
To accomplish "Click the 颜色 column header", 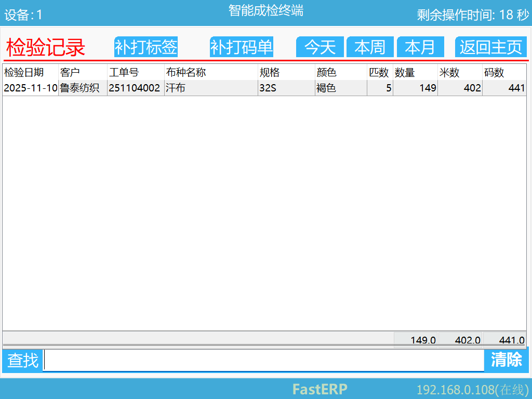I will pyautogui.click(x=323, y=73).
